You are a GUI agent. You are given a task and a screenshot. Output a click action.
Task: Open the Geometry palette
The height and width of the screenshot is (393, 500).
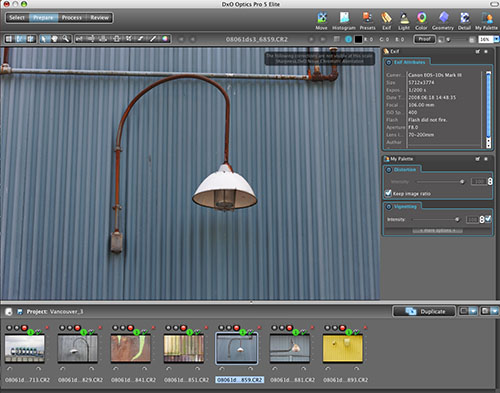[x=443, y=21]
